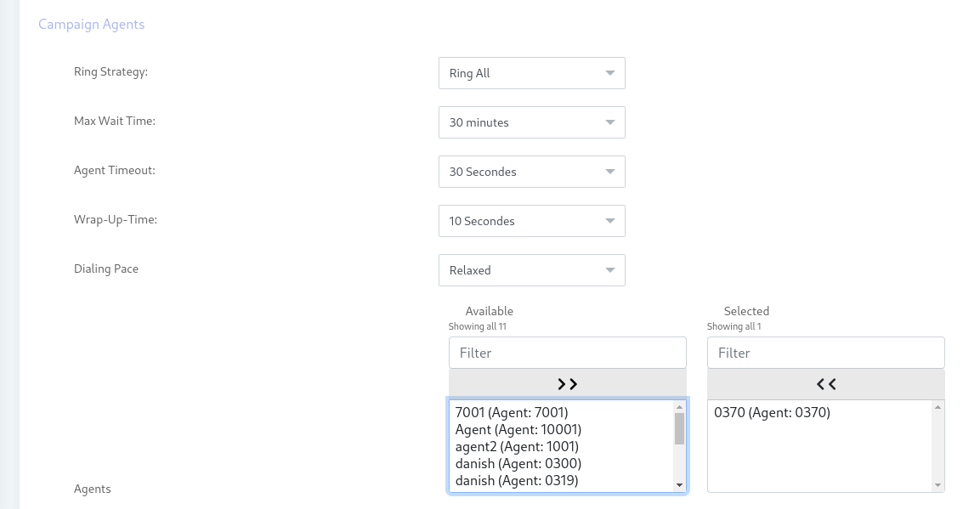
Task: Click the Selected agents Filter field
Action: point(825,353)
